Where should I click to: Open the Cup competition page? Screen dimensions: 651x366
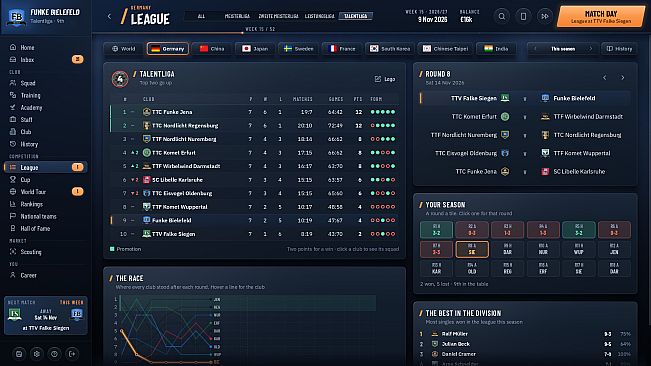46,180
